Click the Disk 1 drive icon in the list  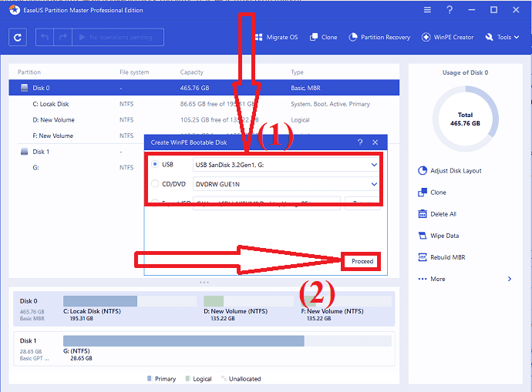click(x=25, y=152)
